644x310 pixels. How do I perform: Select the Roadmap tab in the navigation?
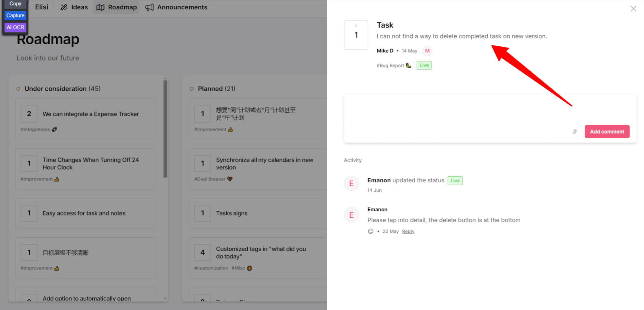pyautogui.click(x=117, y=7)
